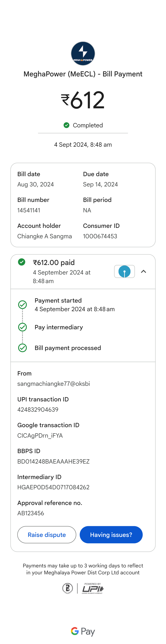Screen dimensions: 166x644
Task: Tap the Having issues? button
Action: click(111, 535)
